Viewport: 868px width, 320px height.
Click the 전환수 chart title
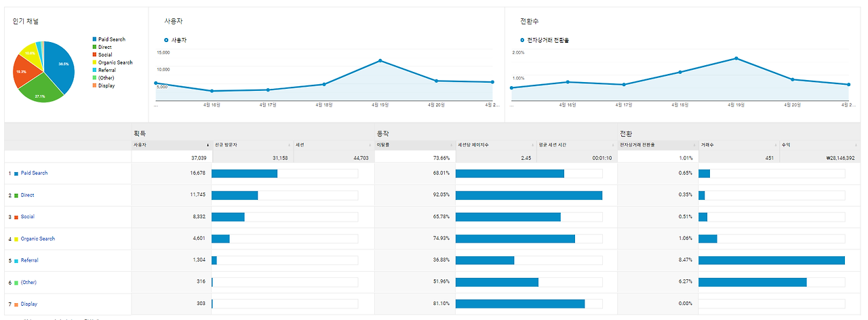click(x=530, y=21)
